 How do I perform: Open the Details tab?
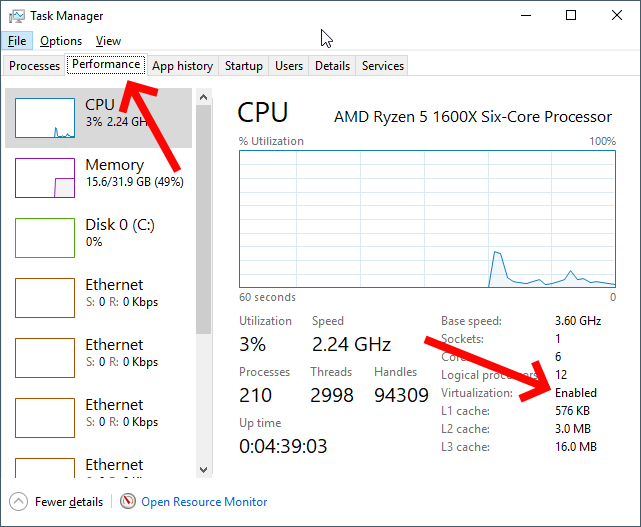(332, 66)
